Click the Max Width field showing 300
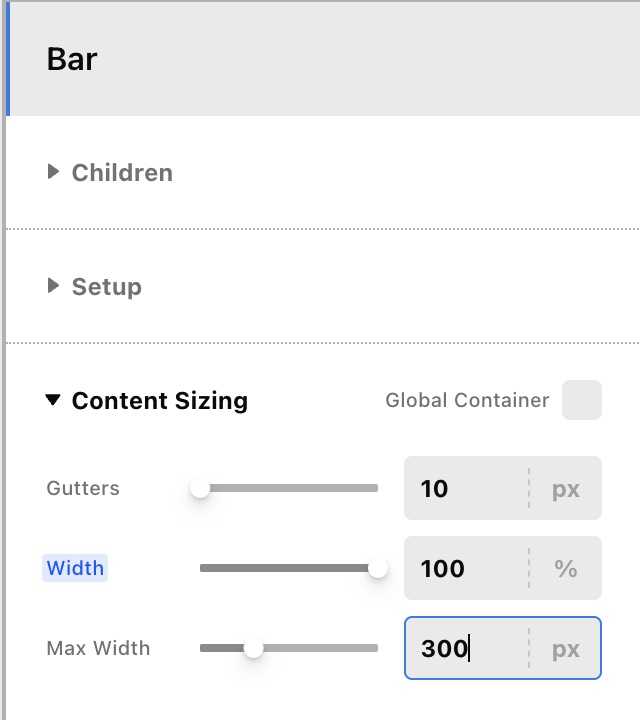 point(465,648)
